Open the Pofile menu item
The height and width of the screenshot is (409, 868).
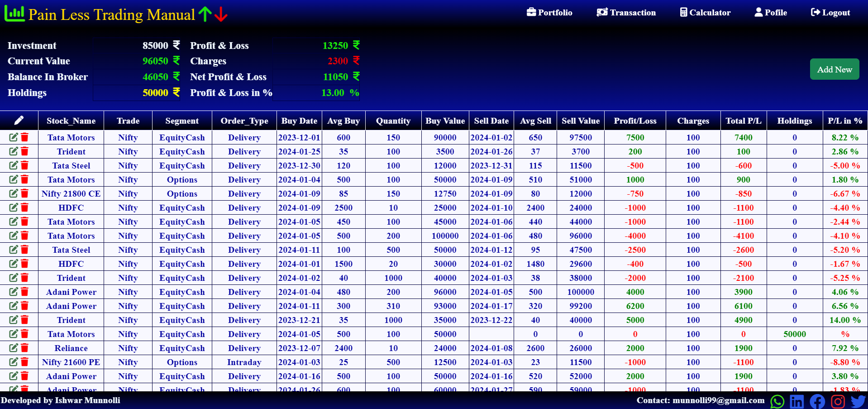click(771, 12)
